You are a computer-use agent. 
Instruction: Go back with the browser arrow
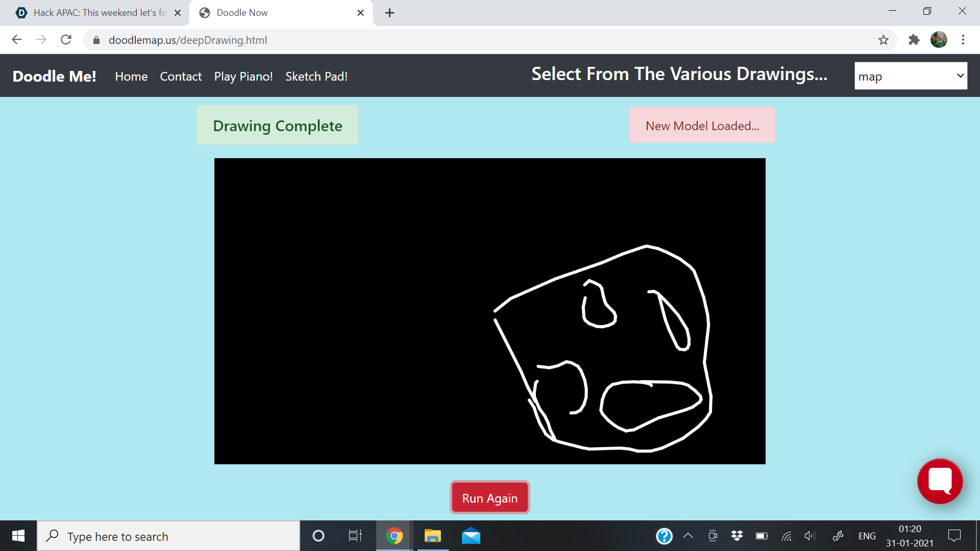[17, 40]
